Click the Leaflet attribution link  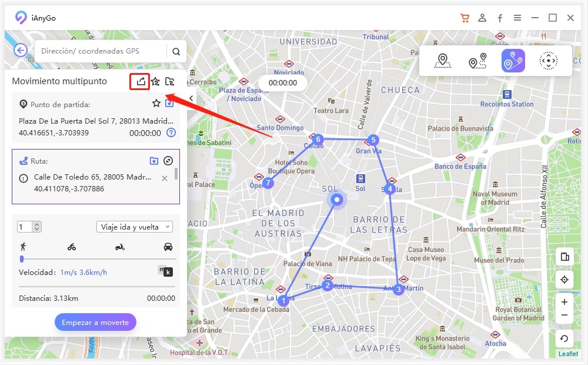pos(568,354)
